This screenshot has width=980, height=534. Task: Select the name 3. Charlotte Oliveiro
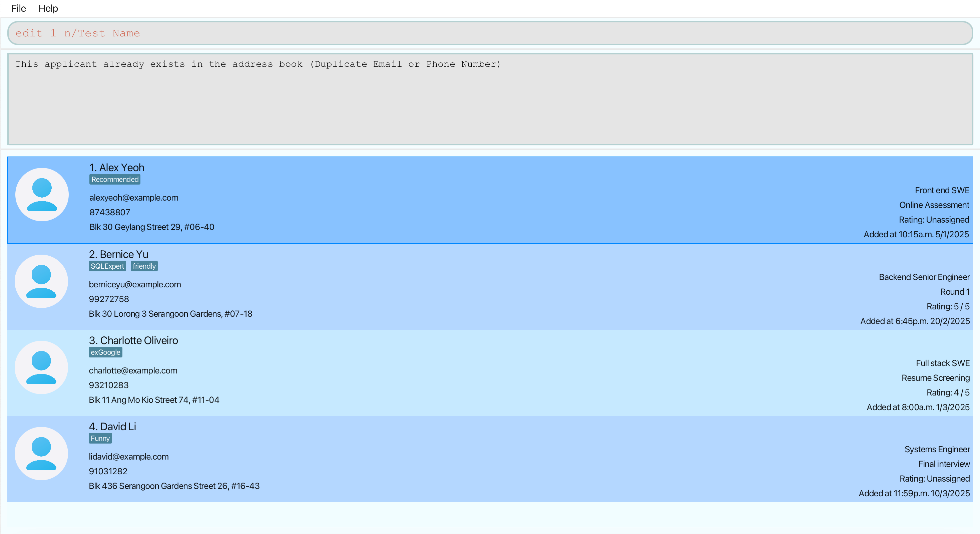133,340
